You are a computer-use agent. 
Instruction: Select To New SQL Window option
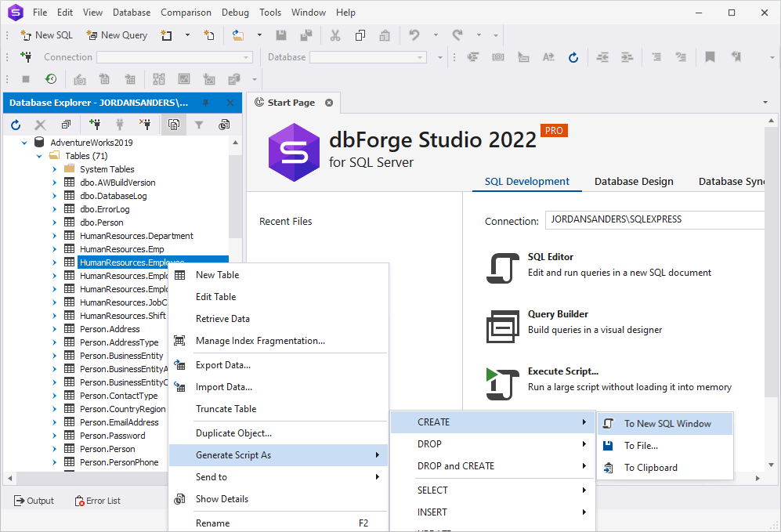pyautogui.click(x=665, y=424)
